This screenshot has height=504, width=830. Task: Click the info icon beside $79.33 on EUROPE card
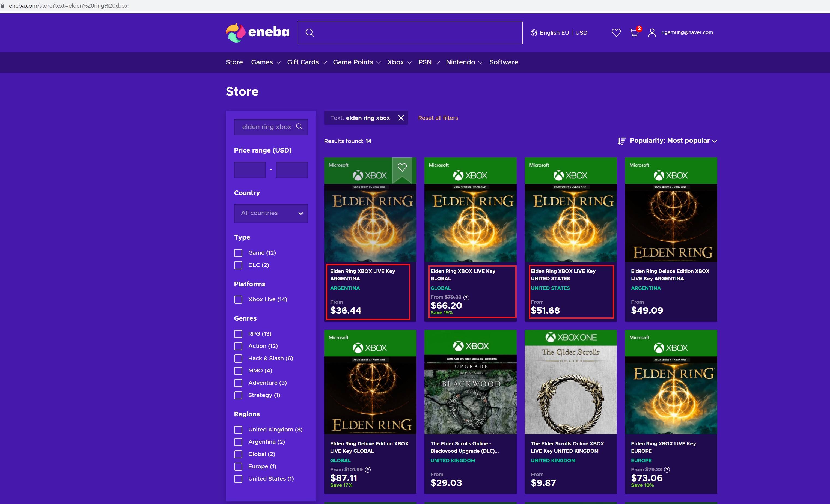[667, 470]
